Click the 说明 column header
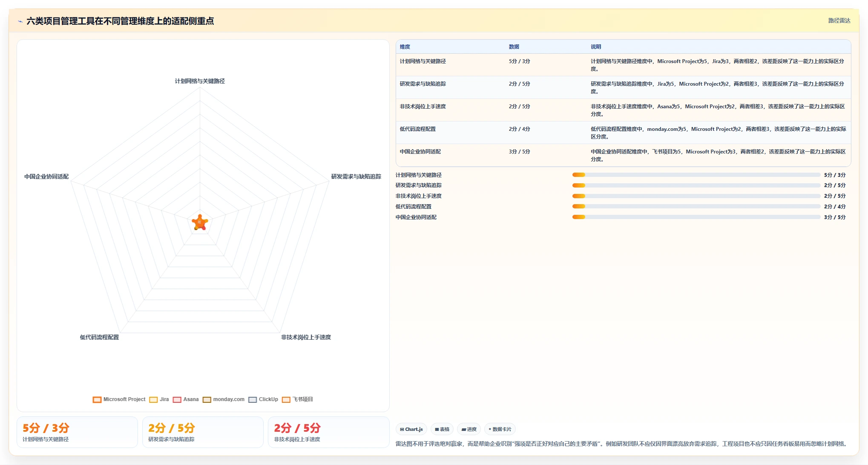The width and height of the screenshot is (868, 465). pos(596,47)
